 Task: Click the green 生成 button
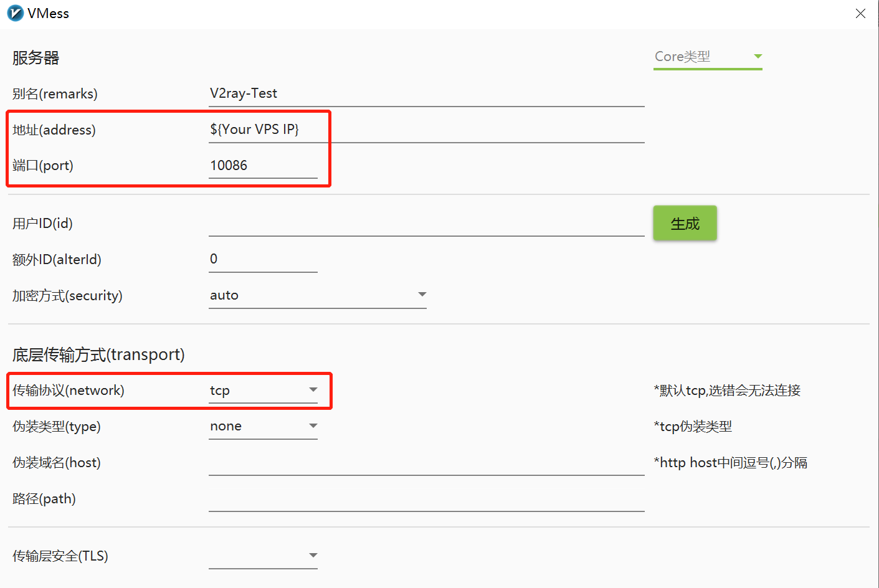click(x=685, y=223)
